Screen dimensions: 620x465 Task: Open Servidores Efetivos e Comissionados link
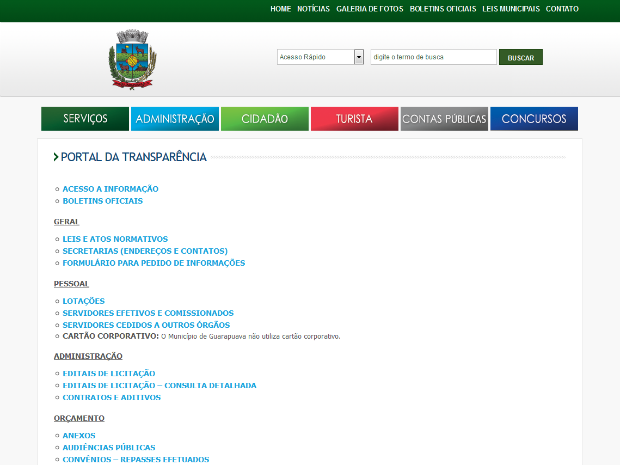[147, 313]
